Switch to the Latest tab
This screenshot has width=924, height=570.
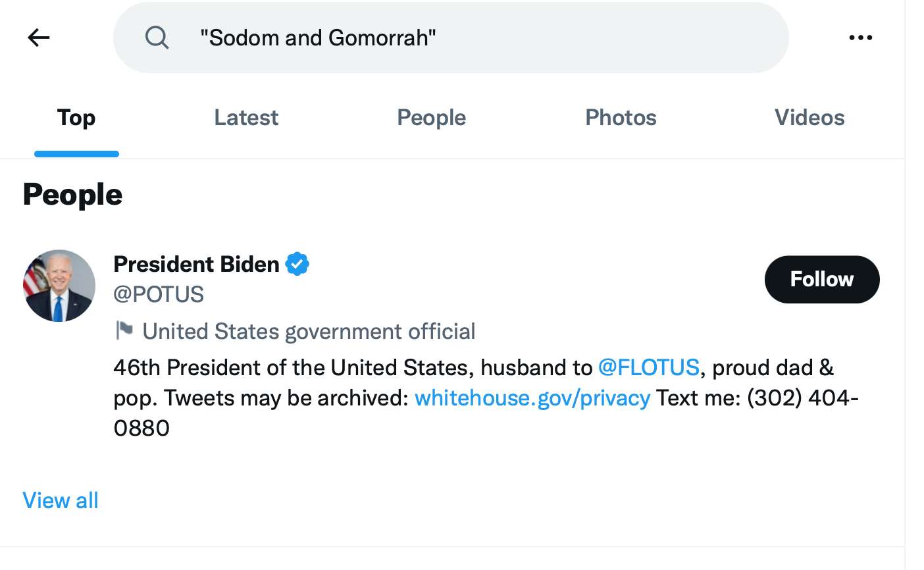click(246, 118)
